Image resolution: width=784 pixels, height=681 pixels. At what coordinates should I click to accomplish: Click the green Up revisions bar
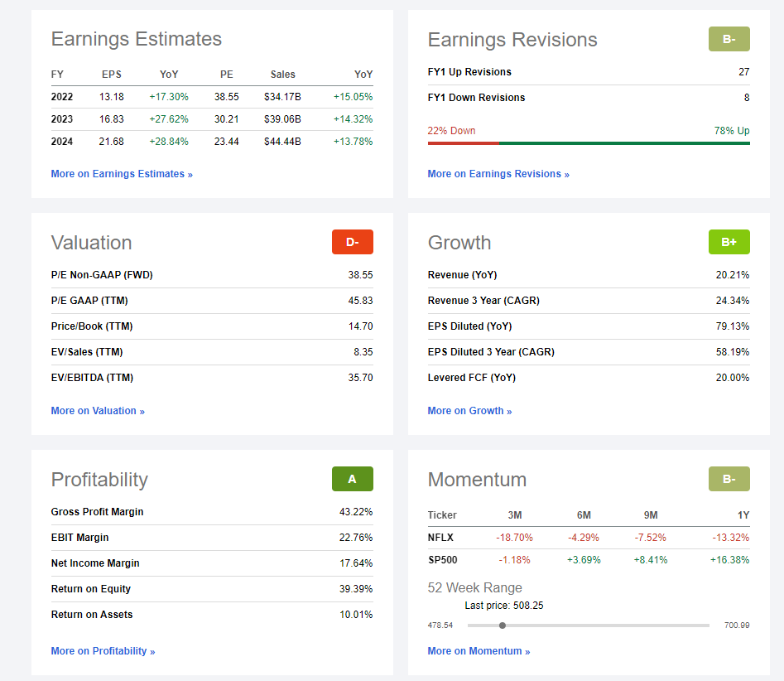pos(624,143)
